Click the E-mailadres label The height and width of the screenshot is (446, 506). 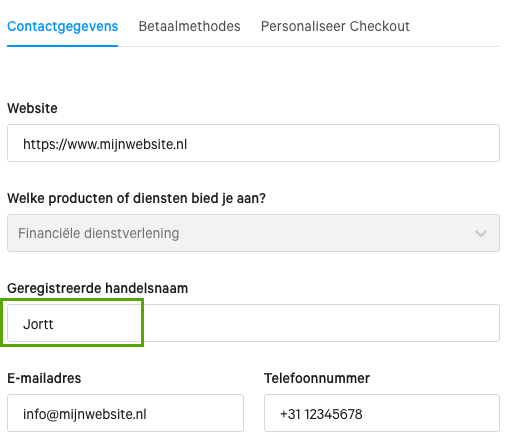point(44,378)
